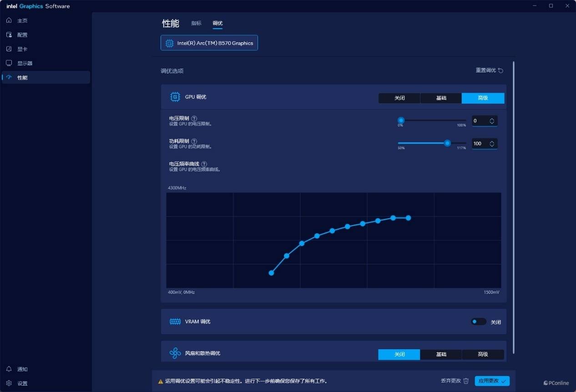Open the 显示器 sidebar item
The width and height of the screenshot is (576, 392).
coord(45,63)
